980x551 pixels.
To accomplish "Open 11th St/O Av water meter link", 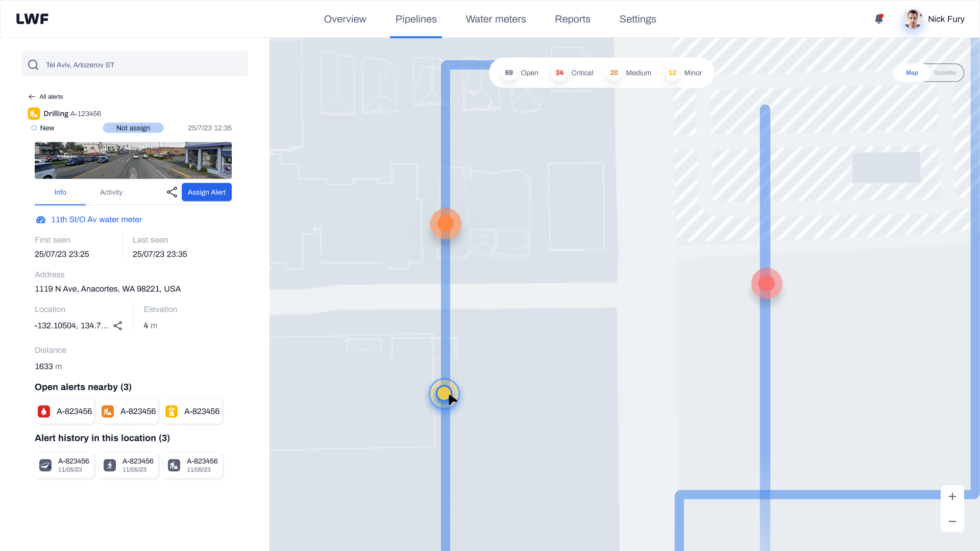I will (x=96, y=219).
